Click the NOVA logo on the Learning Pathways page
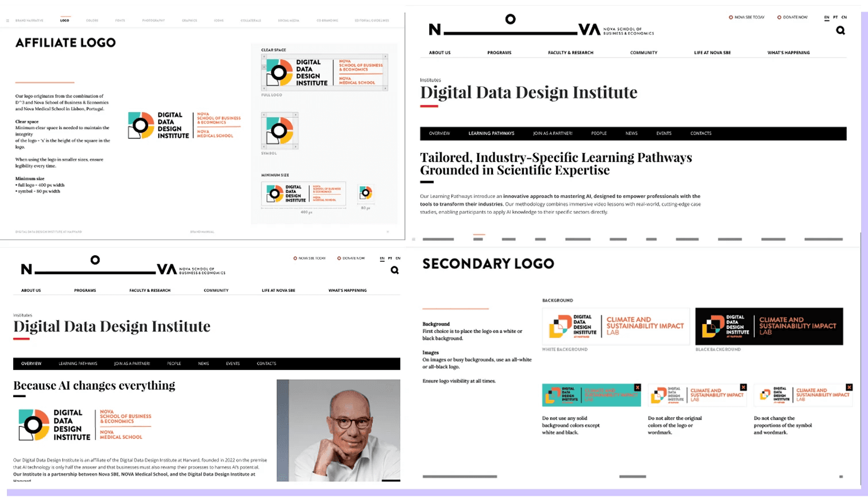 [541, 26]
